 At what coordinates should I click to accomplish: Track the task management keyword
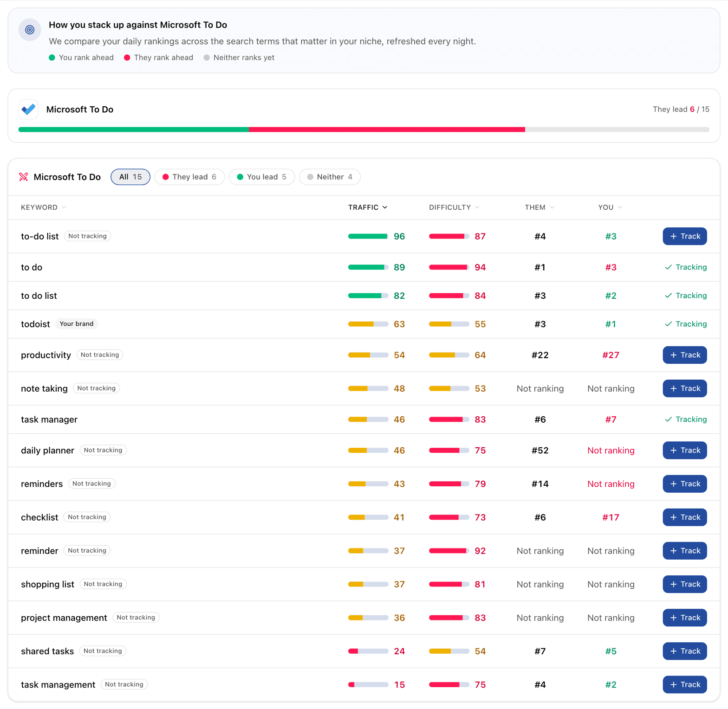click(x=685, y=684)
